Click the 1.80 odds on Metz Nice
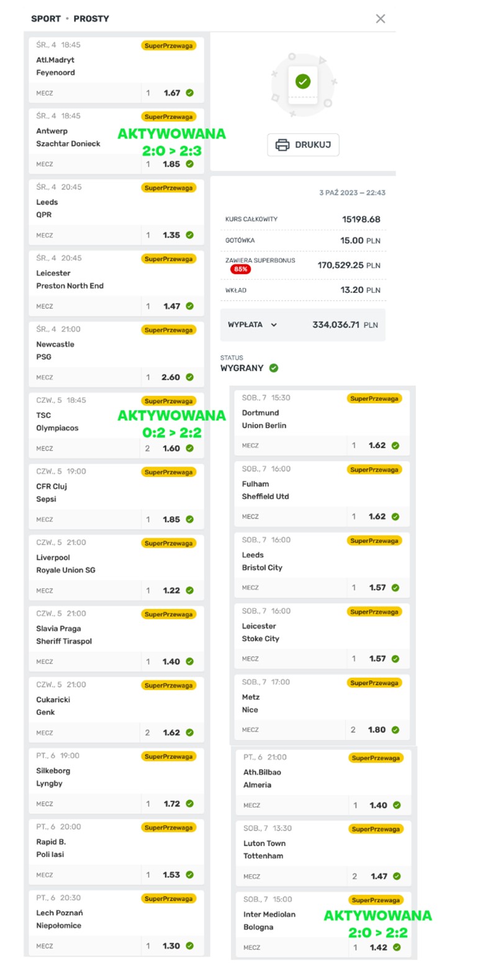The image size is (488, 980). coord(377,730)
